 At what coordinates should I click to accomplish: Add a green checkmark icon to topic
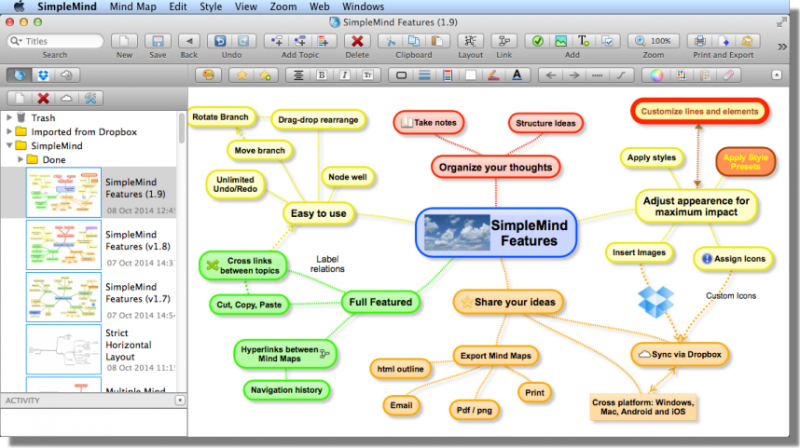tap(537, 41)
